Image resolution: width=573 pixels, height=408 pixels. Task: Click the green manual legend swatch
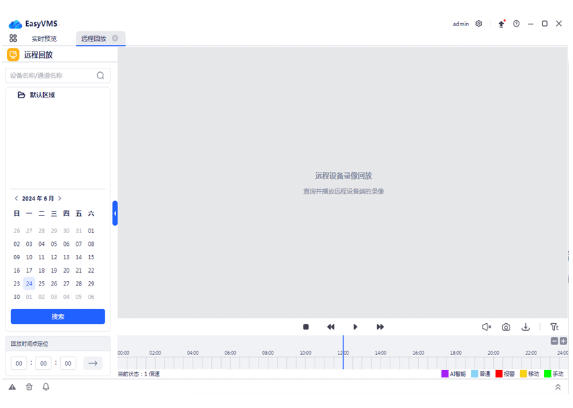click(547, 374)
